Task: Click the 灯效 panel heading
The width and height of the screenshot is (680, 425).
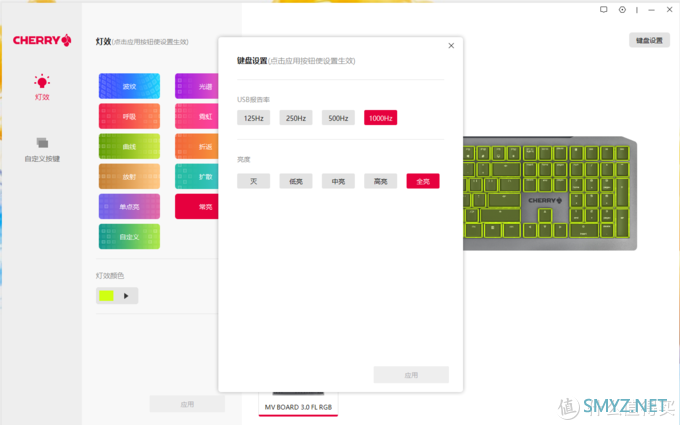Action: coord(103,42)
